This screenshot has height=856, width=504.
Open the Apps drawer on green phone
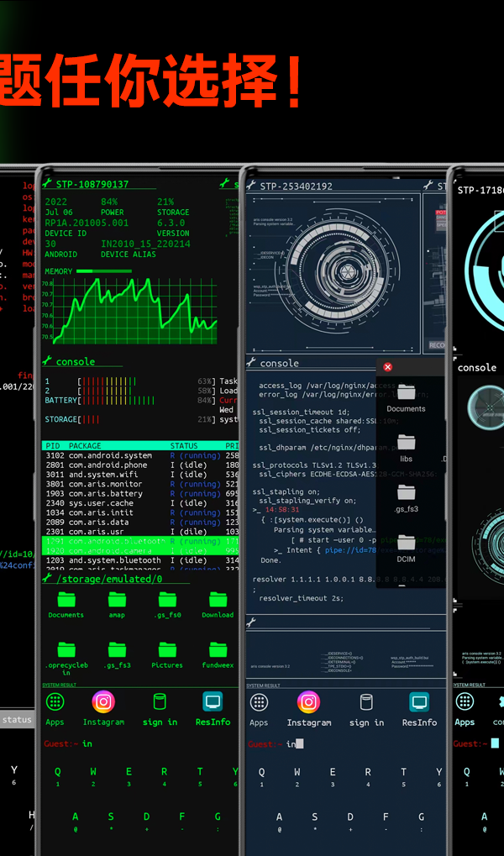click(x=55, y=702)
